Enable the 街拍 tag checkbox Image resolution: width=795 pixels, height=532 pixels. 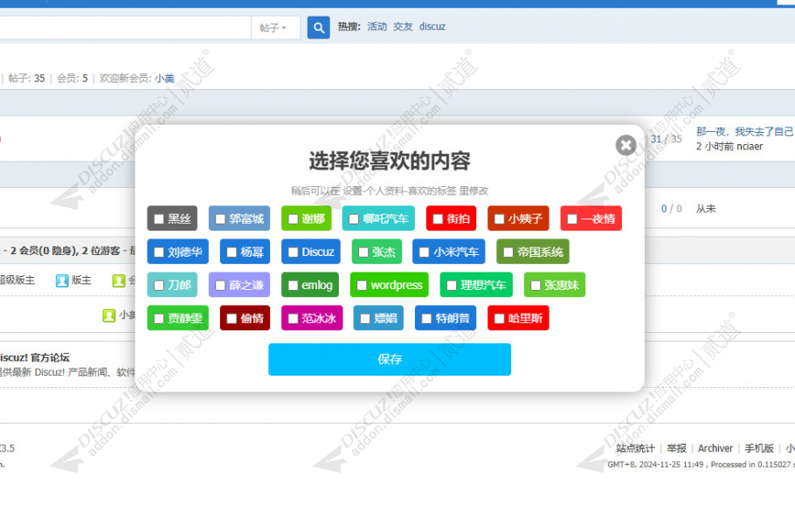click(438, 219)
